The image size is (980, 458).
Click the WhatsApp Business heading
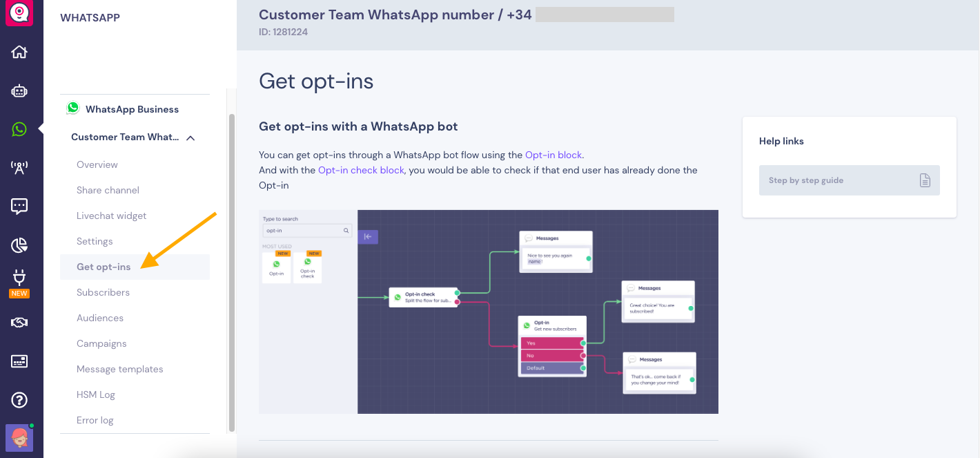click(x=132, y=109)
